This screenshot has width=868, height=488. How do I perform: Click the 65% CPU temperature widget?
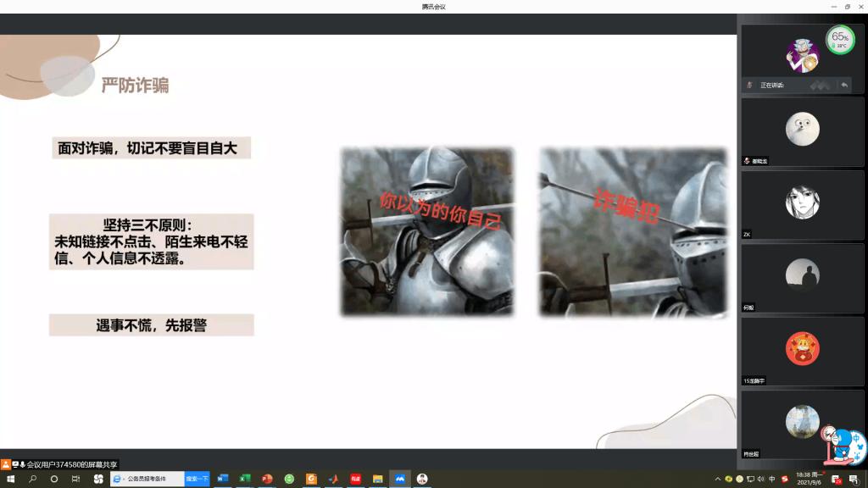[x=840, y=39]
